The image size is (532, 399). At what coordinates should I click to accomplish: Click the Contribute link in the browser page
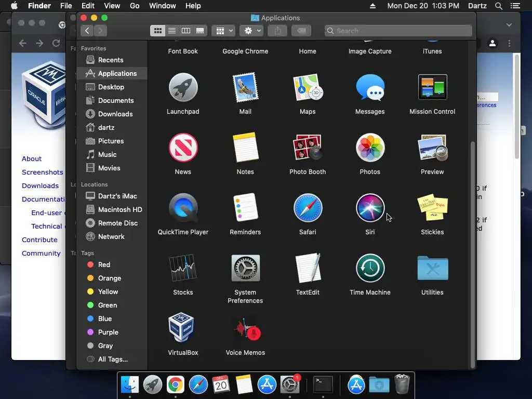[x=39, y=240]
